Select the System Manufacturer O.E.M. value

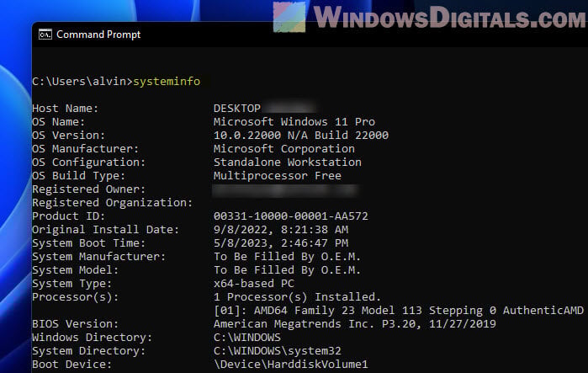[287, 257]
